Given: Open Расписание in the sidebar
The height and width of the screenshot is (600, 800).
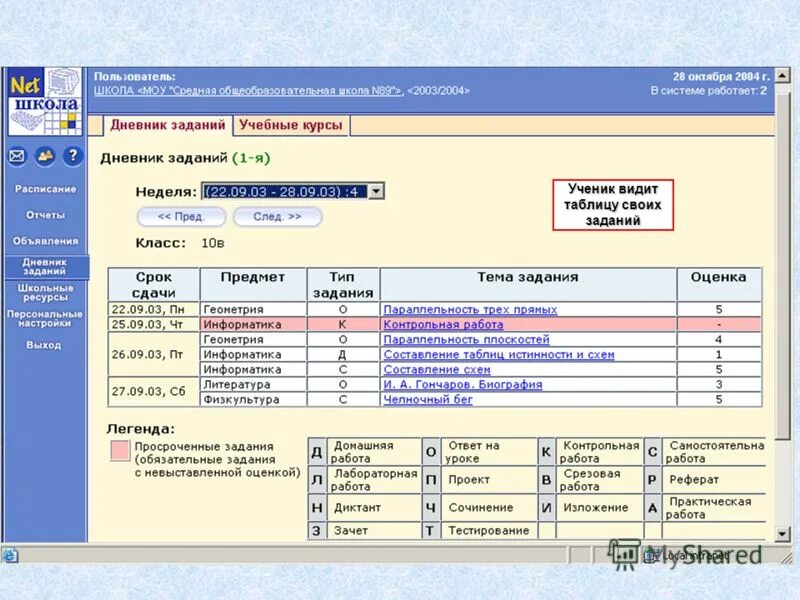Looking at the screenshot, I should (x=45, y=189).
